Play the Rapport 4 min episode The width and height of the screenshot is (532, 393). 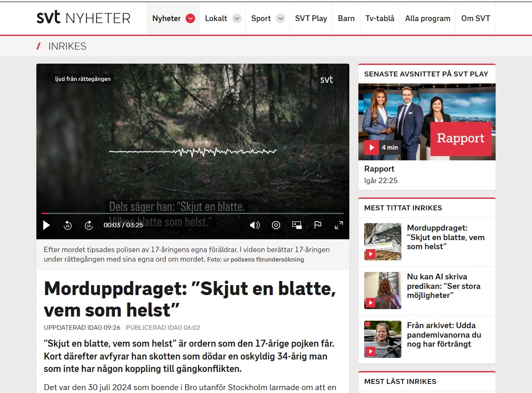click(372, 148)
